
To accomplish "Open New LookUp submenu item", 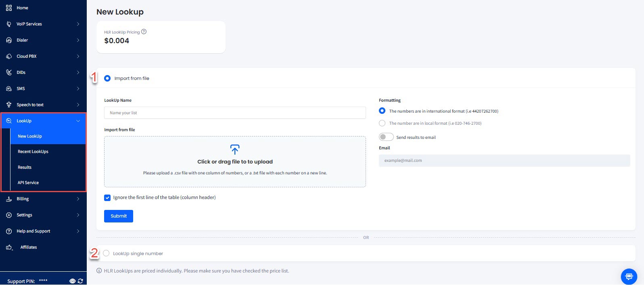I will pos(48,136).
